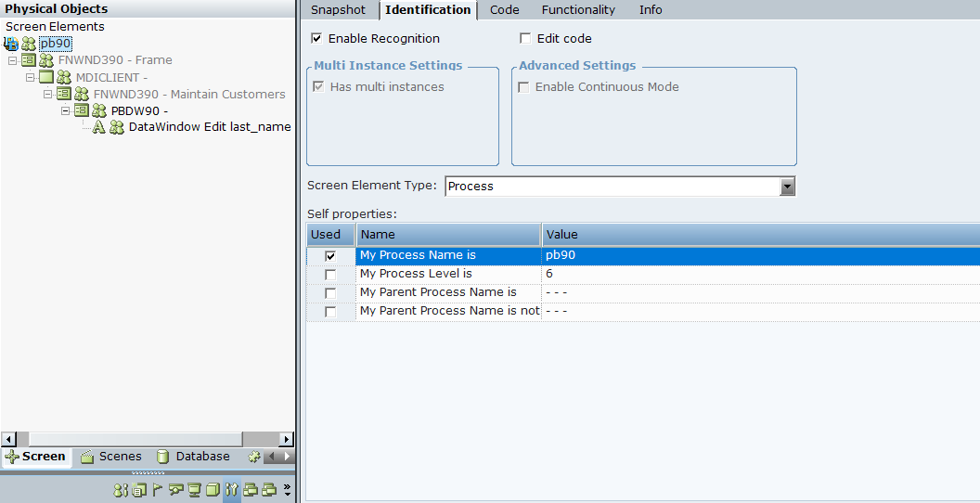Collapse the FNWND390 - Frame tree node
Image resolution: width=980 pixels, height=503 pixels.
(13, 60)
